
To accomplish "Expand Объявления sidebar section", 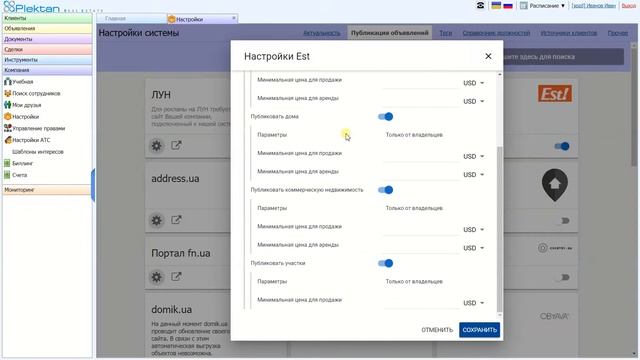I will pyautogui.click(x=47, y=29).
